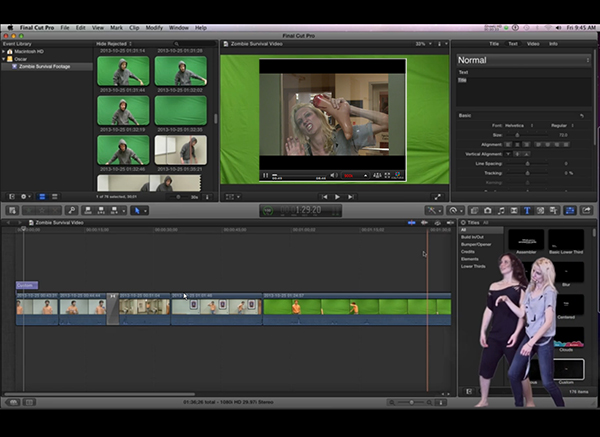Toggle audio skimming in timeline

424,223
